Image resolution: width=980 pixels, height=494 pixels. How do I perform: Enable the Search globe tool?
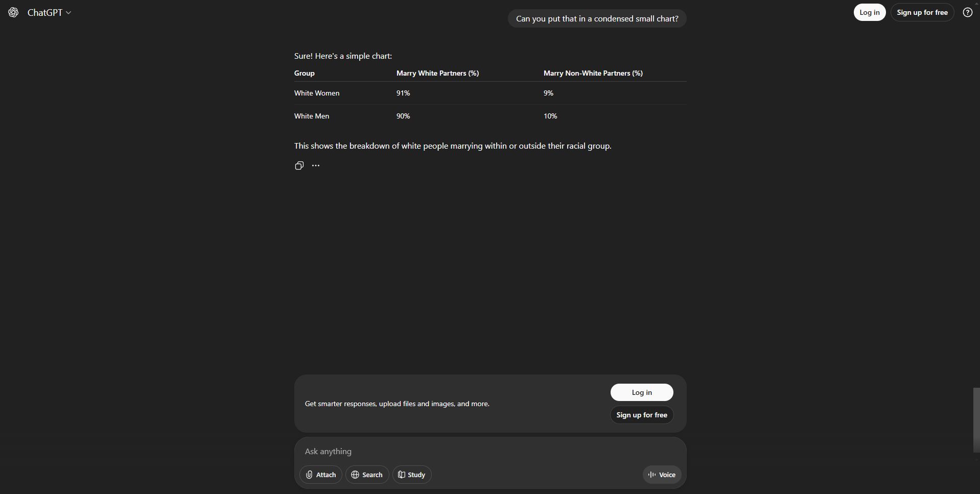[367, 475]
